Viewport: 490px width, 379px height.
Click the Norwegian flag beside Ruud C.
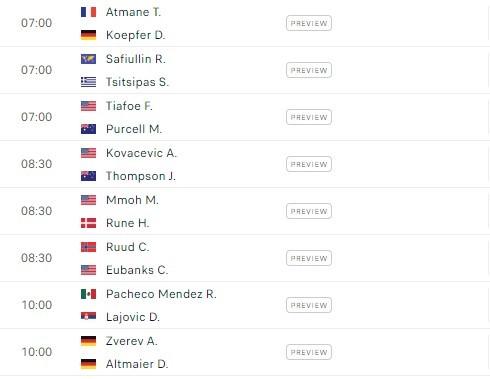coord(88,247)
